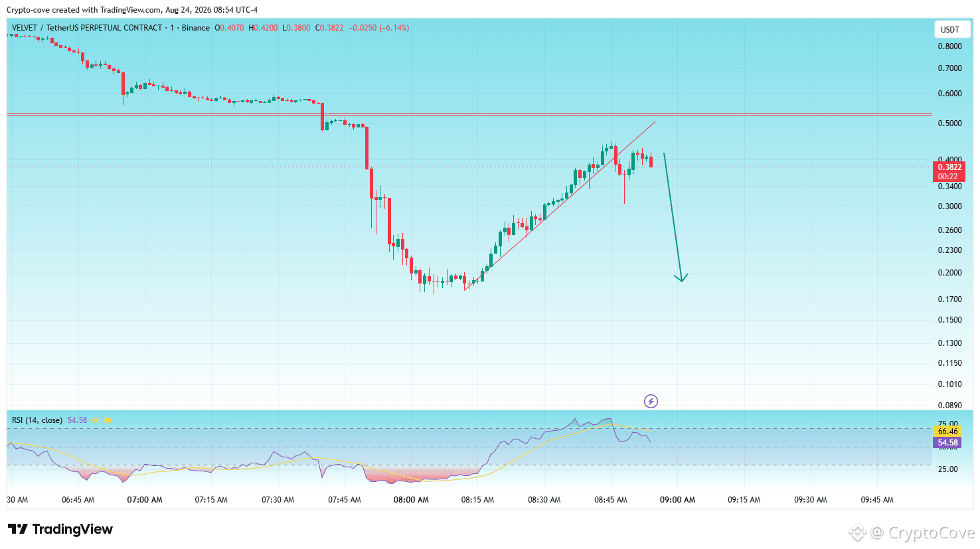980x549 pixels.
Task: Click the 09:15 AM time axis label
Action: pyautogui.click(x=744, y=500)
